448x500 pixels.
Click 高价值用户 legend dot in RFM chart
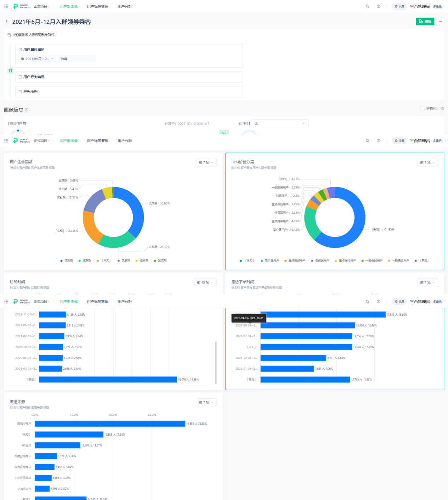point(262,261)
